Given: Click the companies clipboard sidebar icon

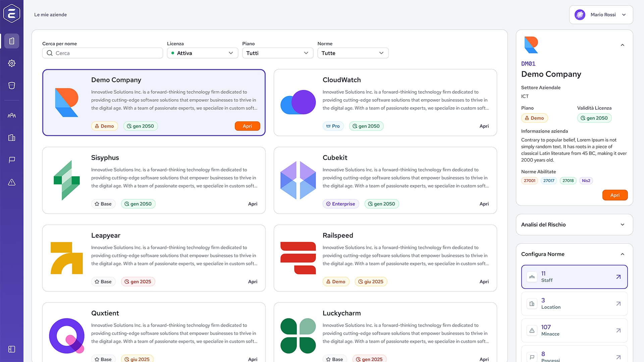Looking at the screenshot, I should click(x=12, y=41).
